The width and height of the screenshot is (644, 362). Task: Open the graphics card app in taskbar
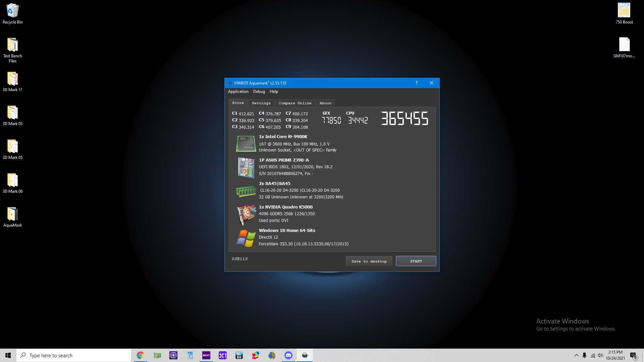click(x=157, y=355)
